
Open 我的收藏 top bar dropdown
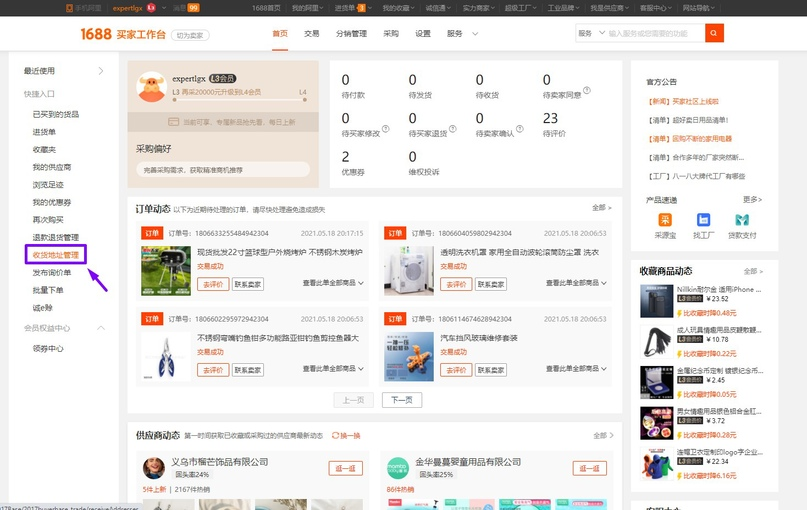click(398, 8)
